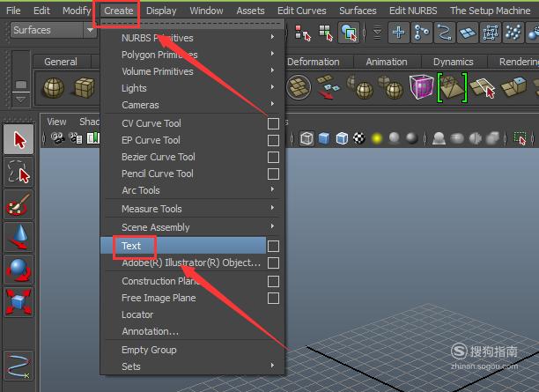Select the Scale tool cube icon

18,302
